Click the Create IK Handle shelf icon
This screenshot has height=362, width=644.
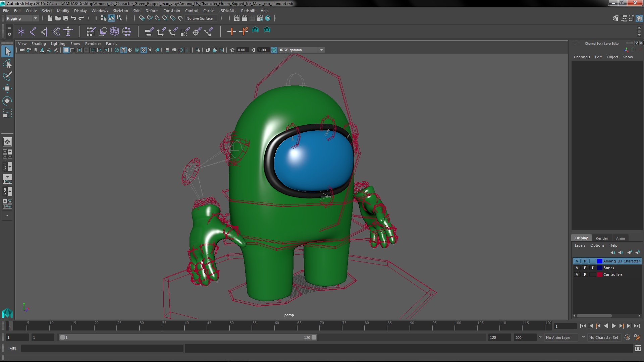45,32
